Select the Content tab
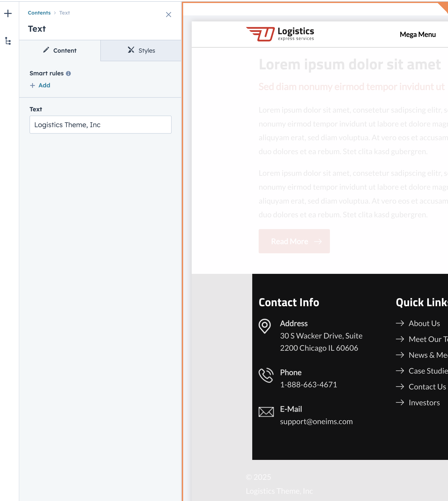The height and width of the screenshot is (501, 448). [x=60, y=51]
